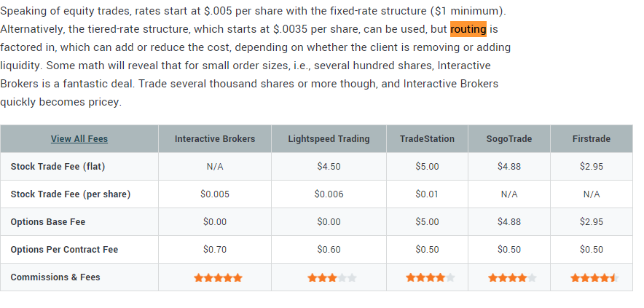Click TradeStation's $0.01 per share cell

[x=427, y=194]
